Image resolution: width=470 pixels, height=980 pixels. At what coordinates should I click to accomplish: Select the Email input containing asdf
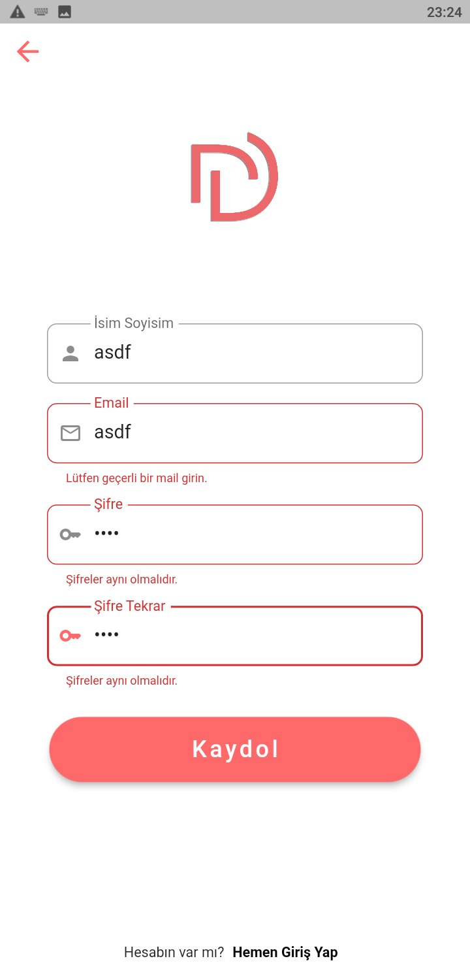[x=235, y=433]
